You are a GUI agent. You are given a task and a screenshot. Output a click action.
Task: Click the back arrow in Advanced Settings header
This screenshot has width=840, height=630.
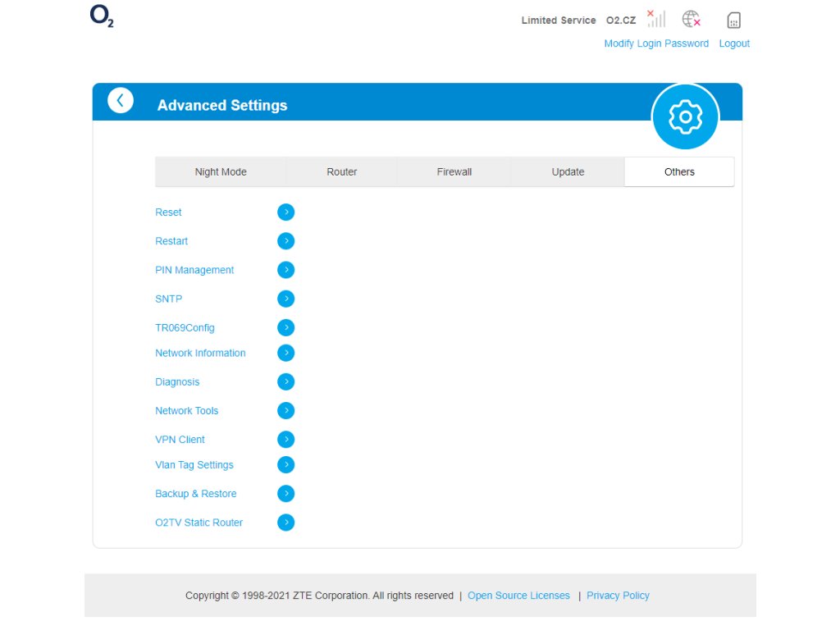click(x=121, y=101)
